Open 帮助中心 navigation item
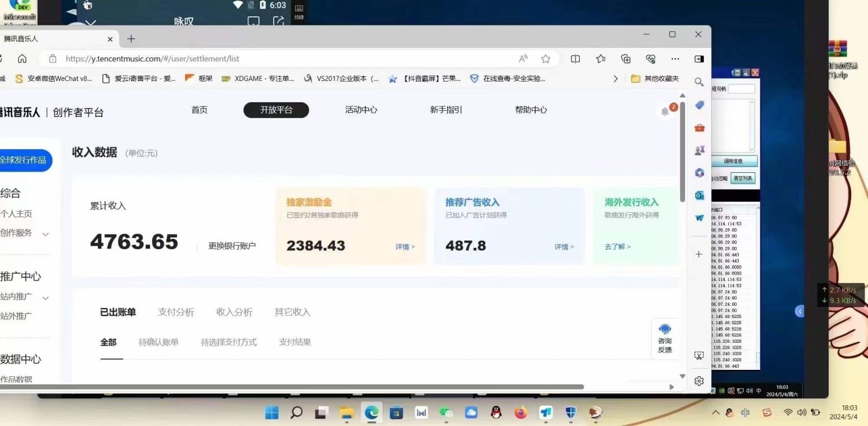The image size is (868, 426). (x=531, y=110)
